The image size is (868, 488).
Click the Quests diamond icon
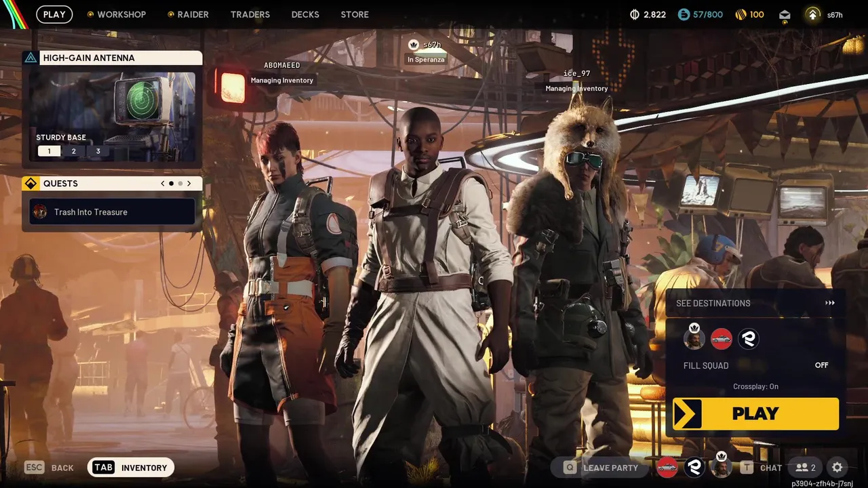[31, 184]
